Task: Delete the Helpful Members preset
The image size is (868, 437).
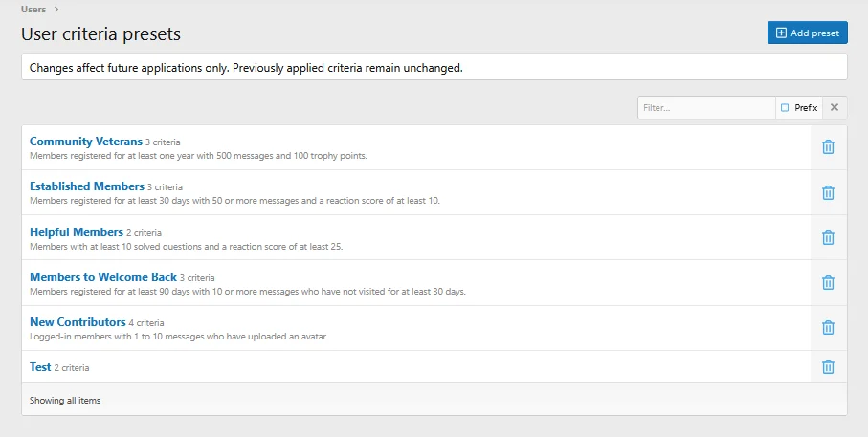Action: click(x=828, y=237)
